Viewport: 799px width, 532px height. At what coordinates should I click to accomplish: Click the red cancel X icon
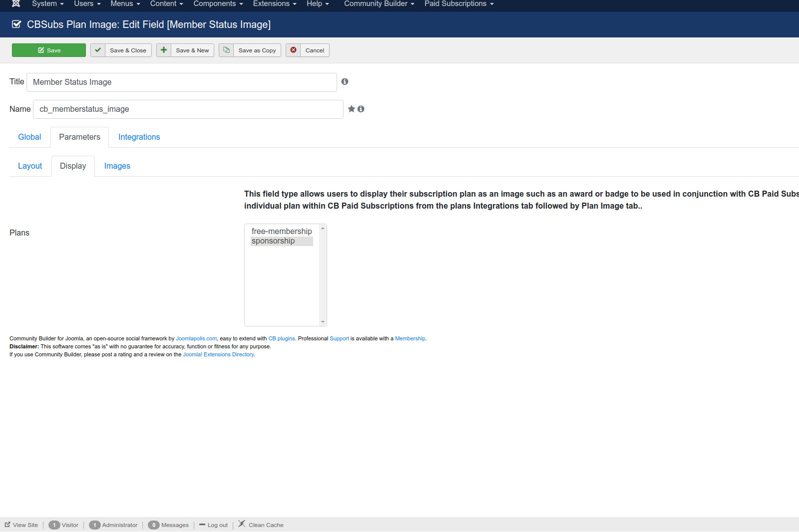click(x=293, y=50)
